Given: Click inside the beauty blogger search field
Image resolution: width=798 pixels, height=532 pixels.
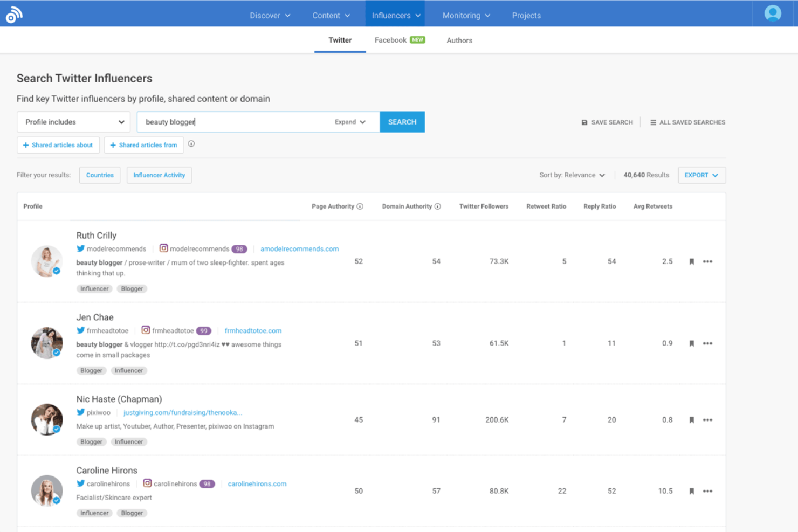Looking at the screenshot, I should coord(232,121).
